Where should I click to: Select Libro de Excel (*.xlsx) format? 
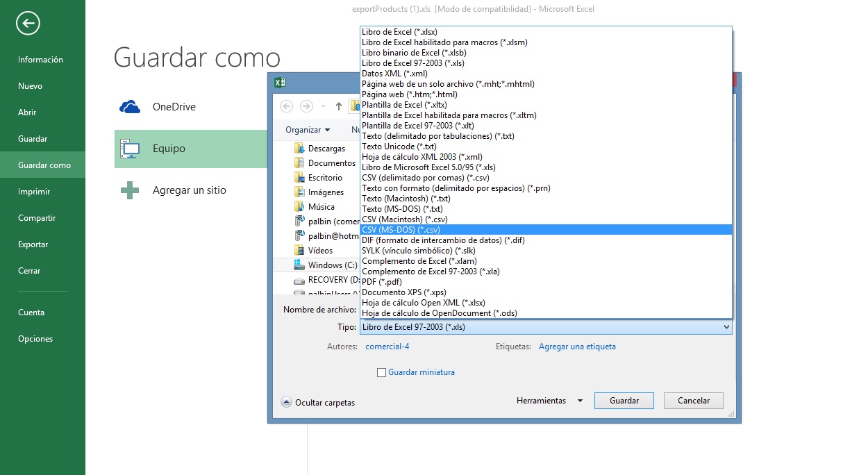[546, 31]
